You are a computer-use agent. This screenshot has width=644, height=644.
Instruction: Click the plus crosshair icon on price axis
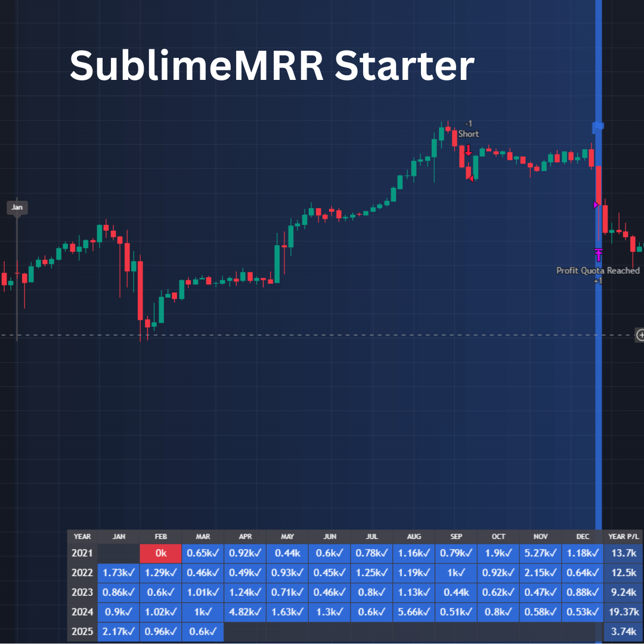(x=640, y=335)
